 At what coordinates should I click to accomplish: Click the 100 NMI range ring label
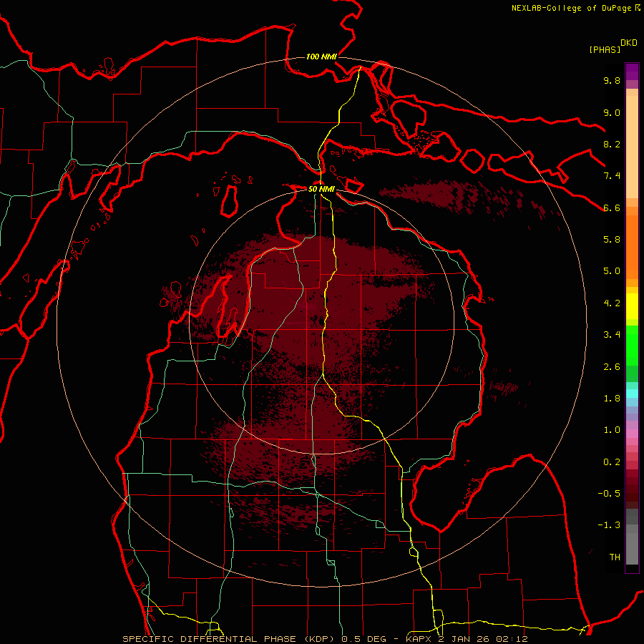321,57
